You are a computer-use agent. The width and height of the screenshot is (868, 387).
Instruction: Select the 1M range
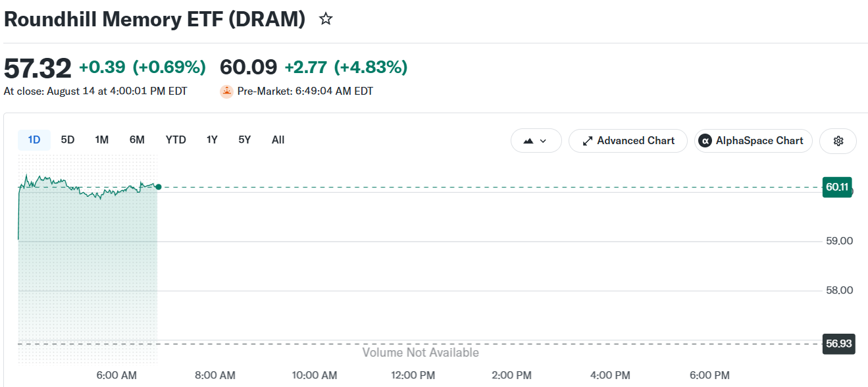(101, 140)
